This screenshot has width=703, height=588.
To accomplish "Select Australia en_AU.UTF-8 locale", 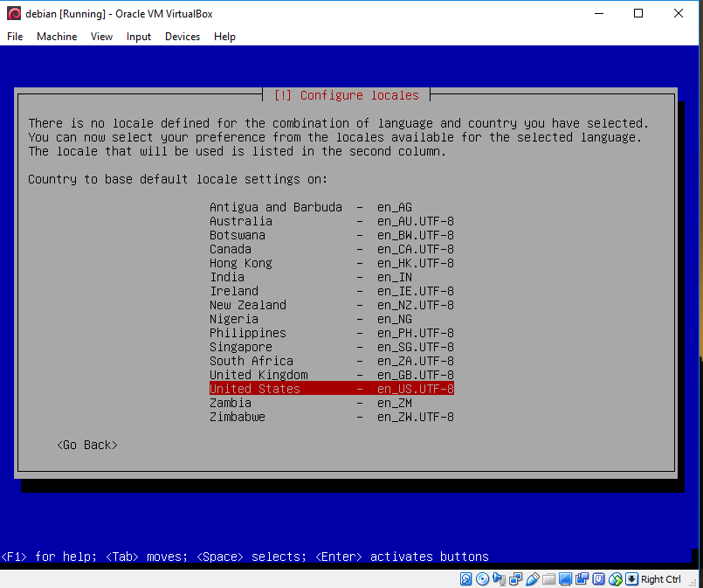I will [332, 221].
